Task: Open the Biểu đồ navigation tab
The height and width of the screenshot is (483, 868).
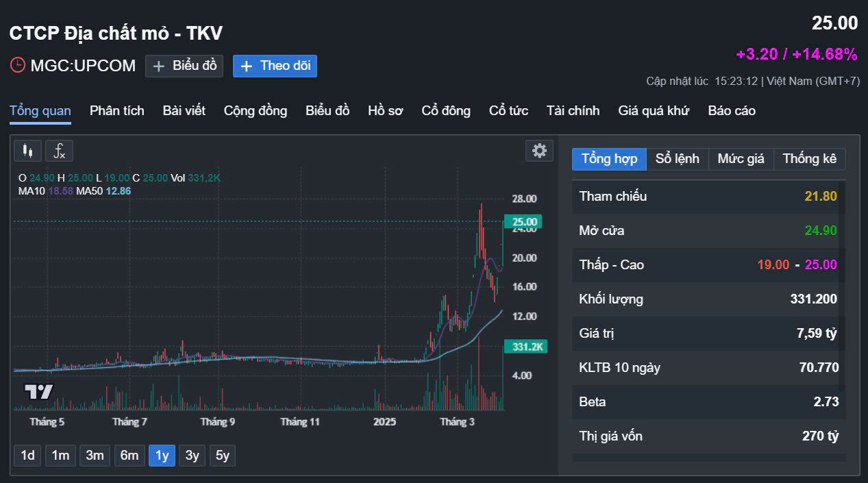Action: pyautogui.click(x=327, y=110)
